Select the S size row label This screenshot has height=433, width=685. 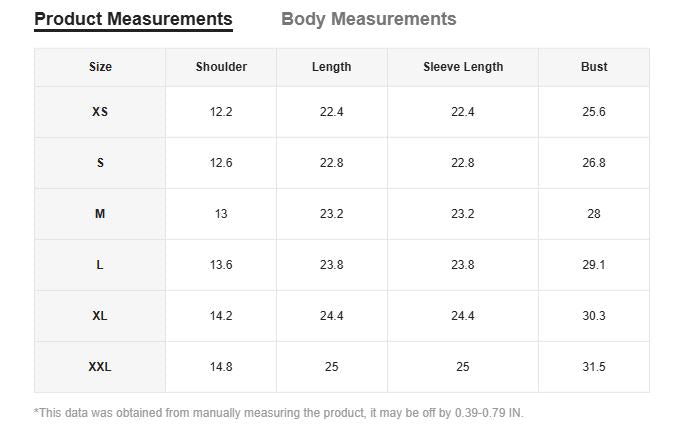point(100,163)
